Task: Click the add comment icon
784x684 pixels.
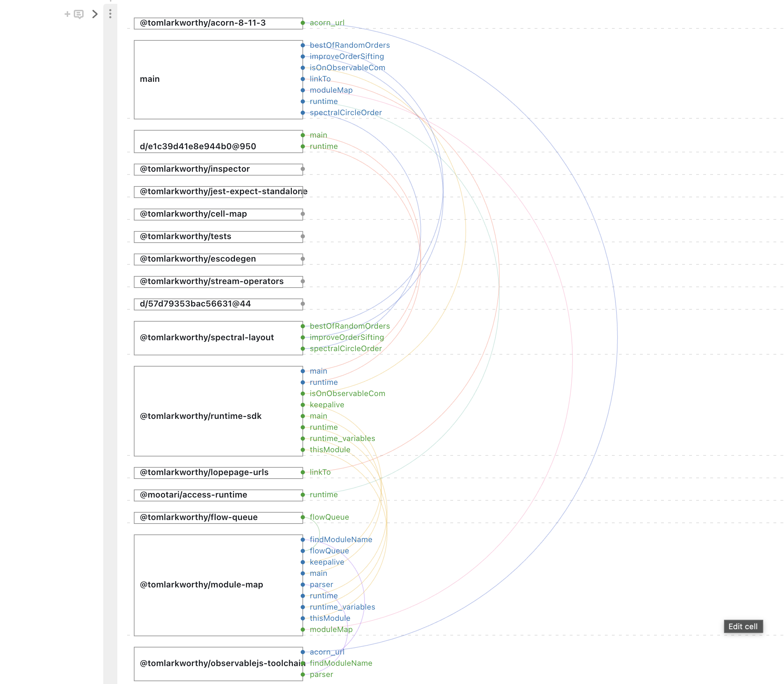Action: tap(78, 14)
